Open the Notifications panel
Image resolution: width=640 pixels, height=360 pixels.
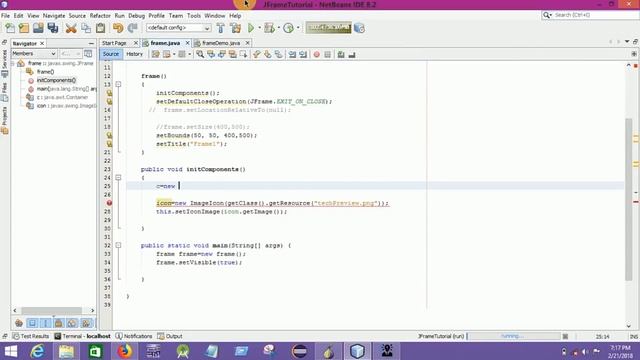pyautogui.click(x=134, y=336)
